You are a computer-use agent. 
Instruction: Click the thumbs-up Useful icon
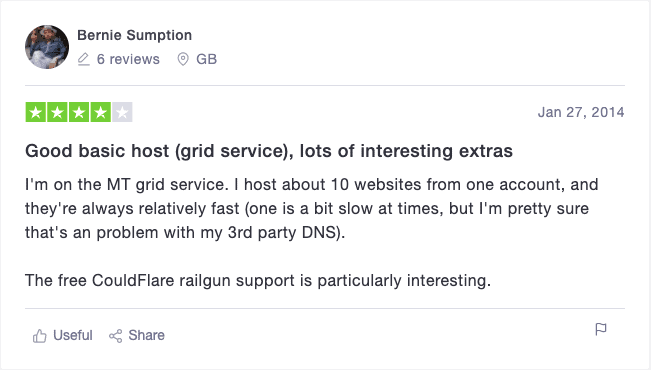39,336
